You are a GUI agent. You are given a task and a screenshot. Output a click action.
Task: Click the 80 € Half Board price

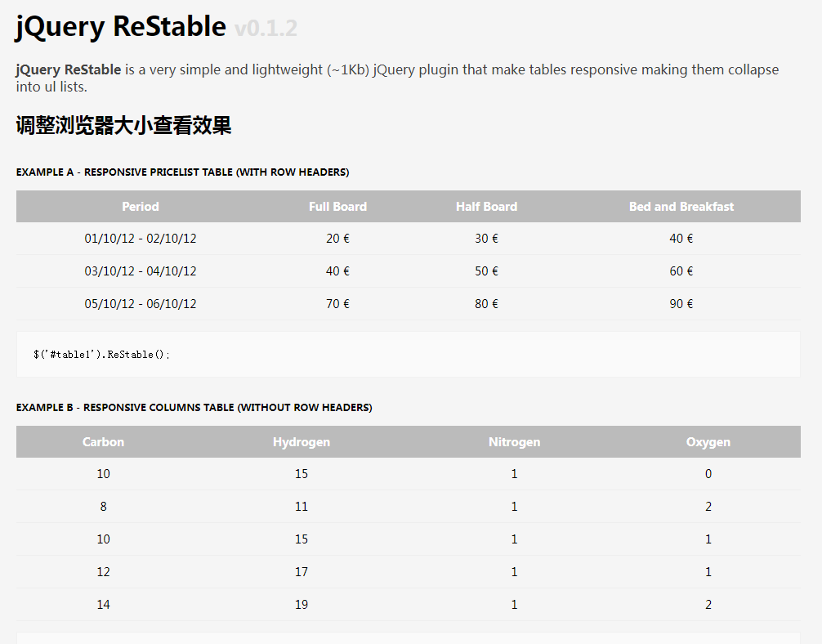(x=486, y=304)
